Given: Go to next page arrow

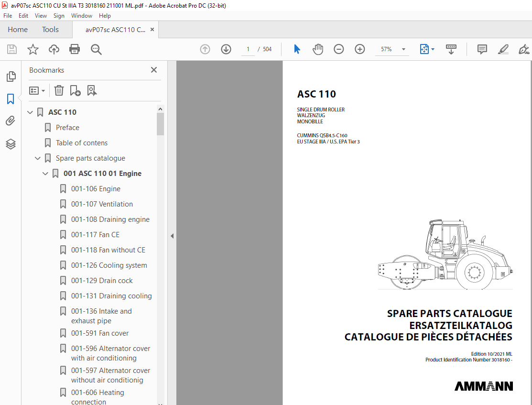Looking at the screenshot, I should click(x=226, y=49).
